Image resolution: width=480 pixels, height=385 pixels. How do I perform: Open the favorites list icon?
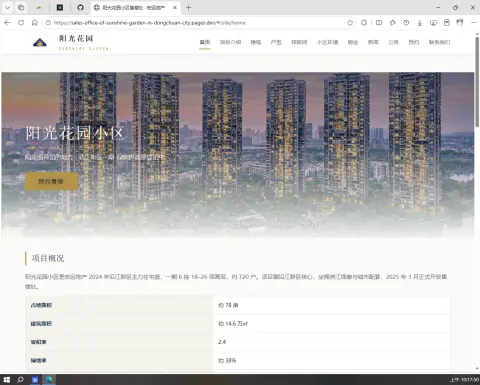pos(393,23)
